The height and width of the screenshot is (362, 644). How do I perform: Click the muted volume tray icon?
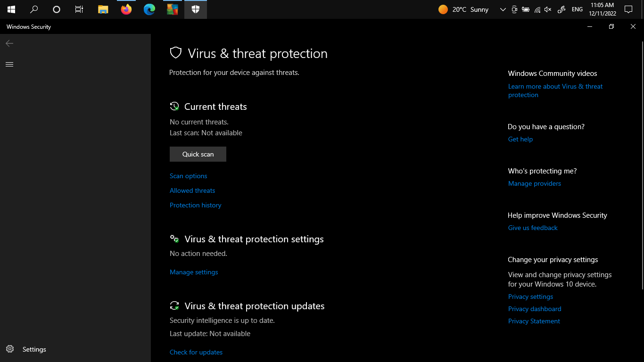click(548, 9)
